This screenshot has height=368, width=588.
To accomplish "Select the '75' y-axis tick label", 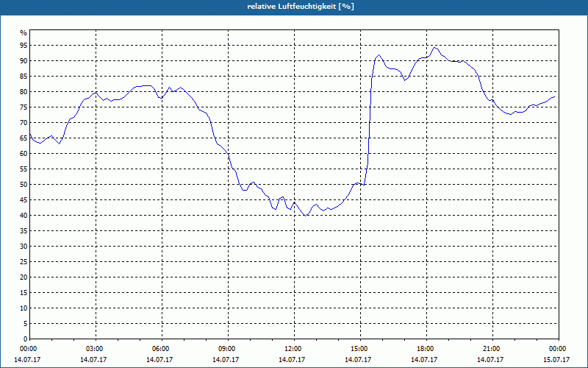I will (24, 107).
